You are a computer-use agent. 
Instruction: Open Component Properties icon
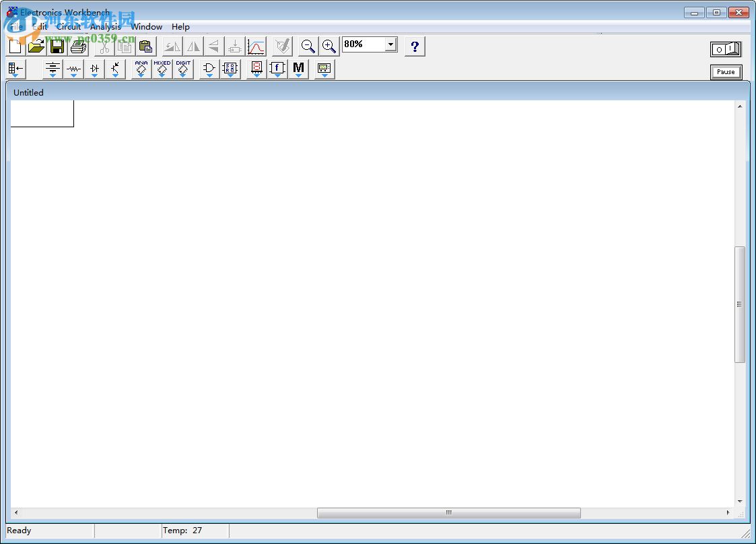(283, 46)
